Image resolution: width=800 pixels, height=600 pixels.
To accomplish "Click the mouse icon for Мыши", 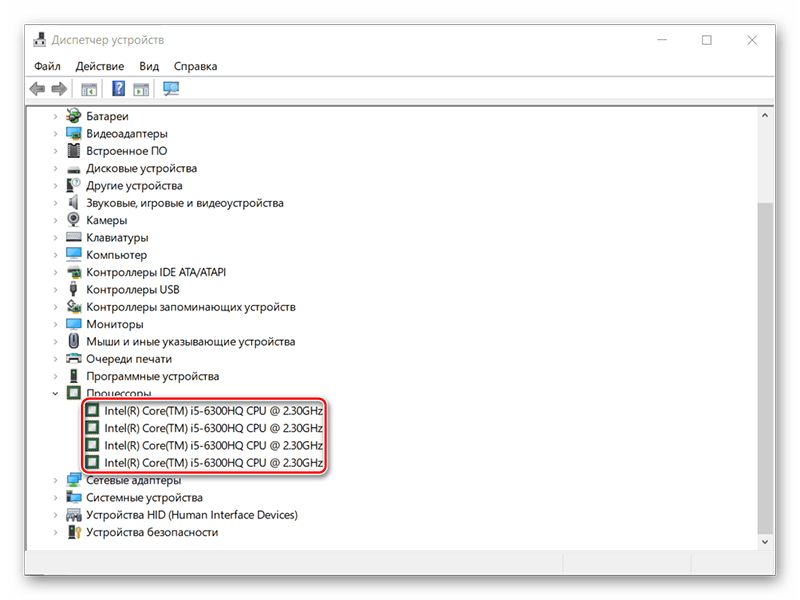I will point(74,341).
